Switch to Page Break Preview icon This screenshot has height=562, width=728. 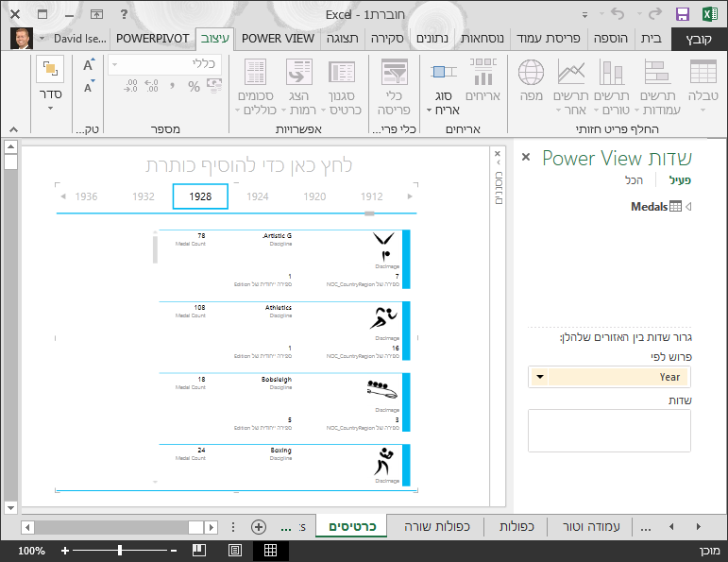tap(199, 551)
